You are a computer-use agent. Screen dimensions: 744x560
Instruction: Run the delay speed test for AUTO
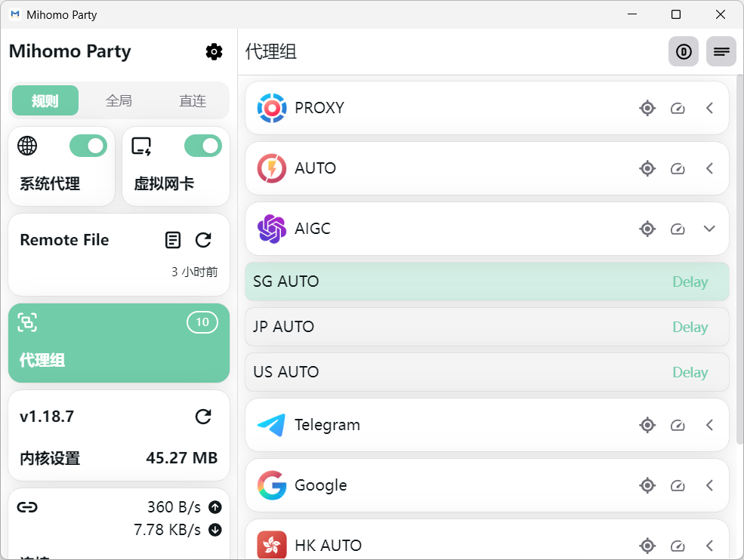click(678, 168)
